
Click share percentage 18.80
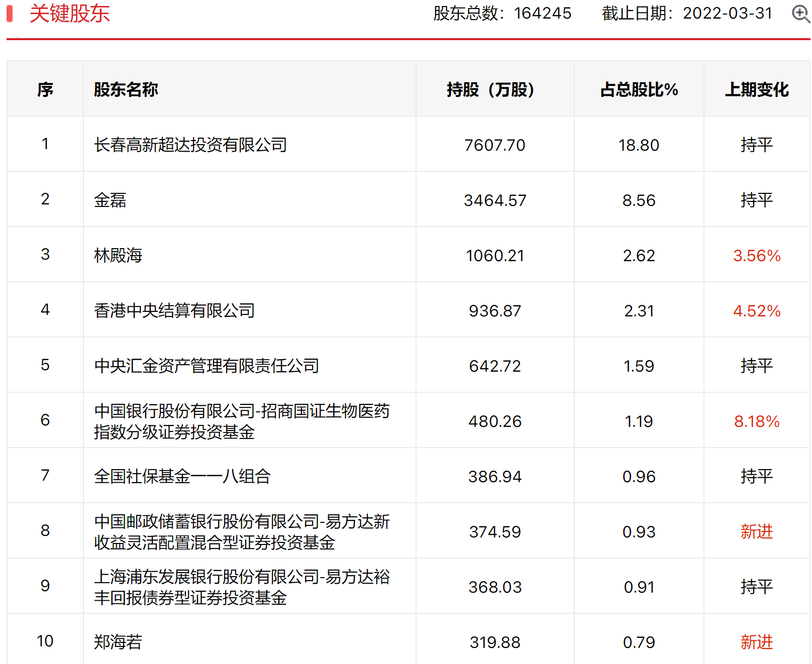click(639, 145)
